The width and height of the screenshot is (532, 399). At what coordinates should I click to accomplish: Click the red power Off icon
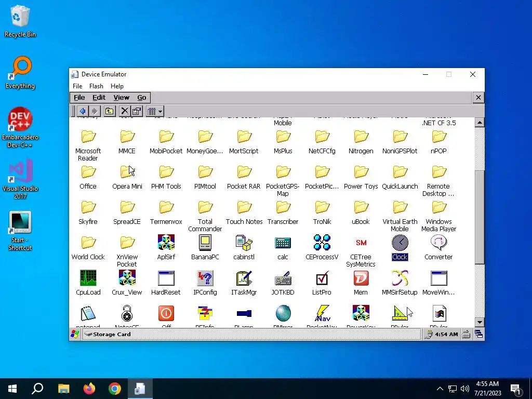(166, 313)
